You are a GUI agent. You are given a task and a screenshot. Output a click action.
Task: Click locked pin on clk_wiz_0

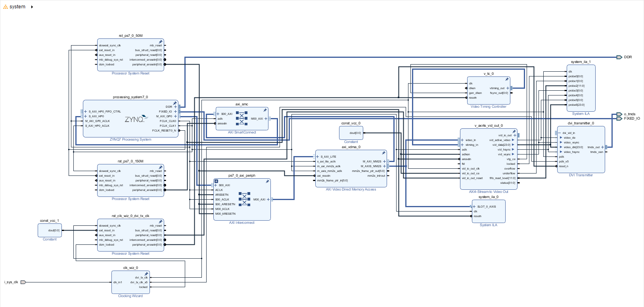(x=143, y=287)
